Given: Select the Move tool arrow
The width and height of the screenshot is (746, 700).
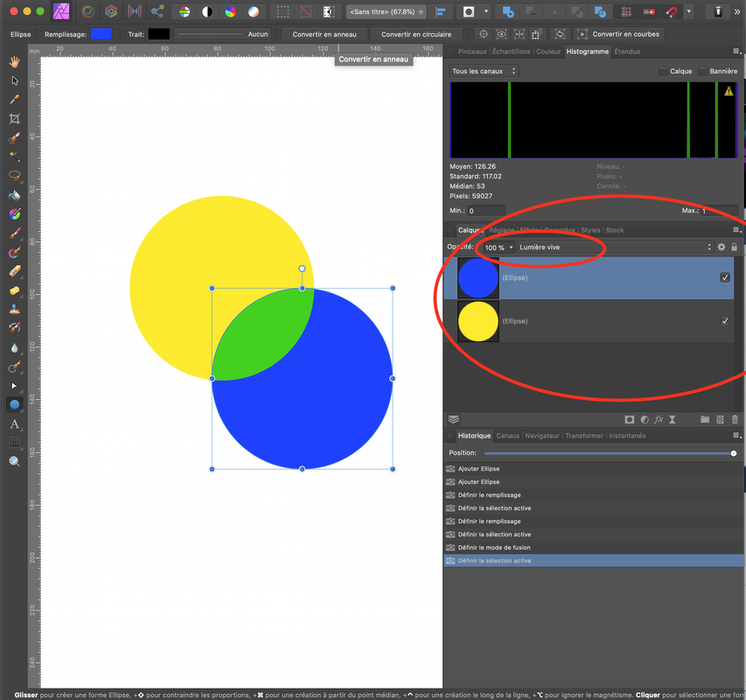Looking at the screenshot, I should 15,80.
